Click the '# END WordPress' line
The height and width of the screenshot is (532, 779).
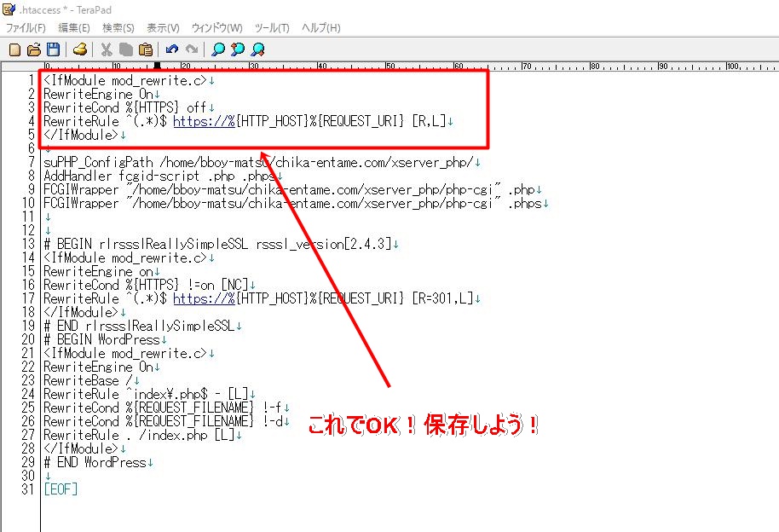coord(95,462)
